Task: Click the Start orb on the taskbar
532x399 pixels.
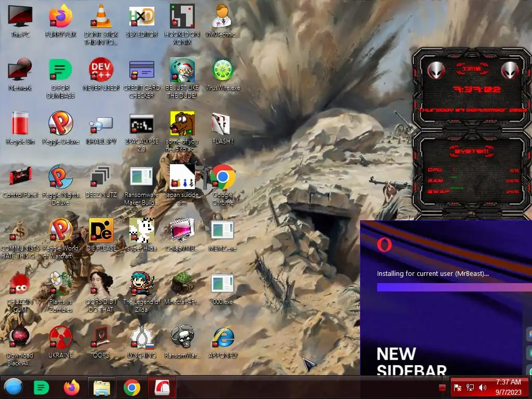Action: [x=14, y=387]
